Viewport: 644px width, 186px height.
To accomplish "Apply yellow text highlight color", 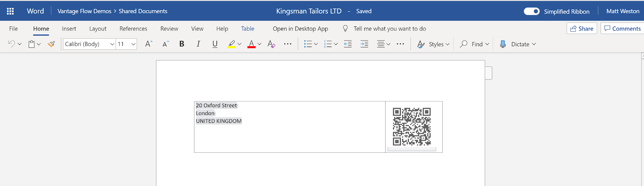I will [231, 44].
